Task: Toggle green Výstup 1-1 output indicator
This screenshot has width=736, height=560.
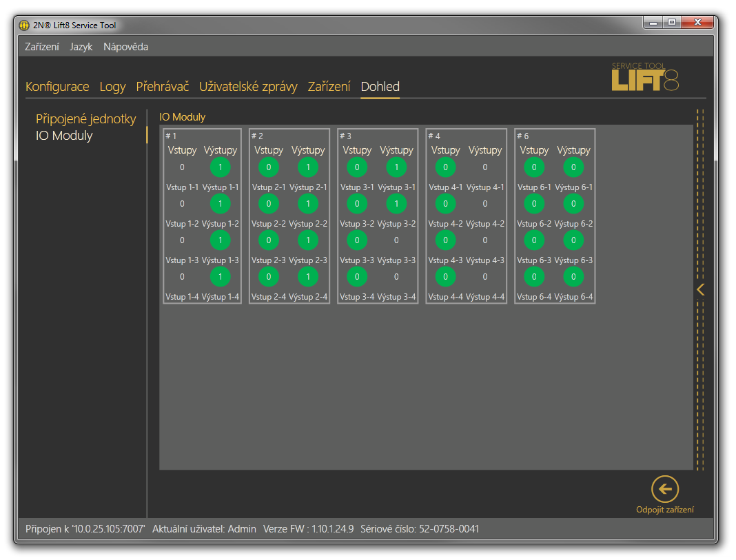Action: 220,167
